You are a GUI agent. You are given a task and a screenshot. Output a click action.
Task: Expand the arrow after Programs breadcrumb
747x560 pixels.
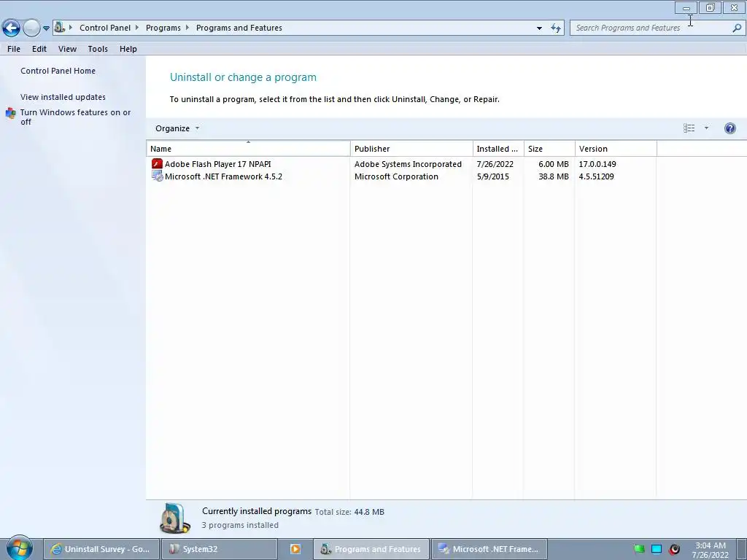(187, 28)
